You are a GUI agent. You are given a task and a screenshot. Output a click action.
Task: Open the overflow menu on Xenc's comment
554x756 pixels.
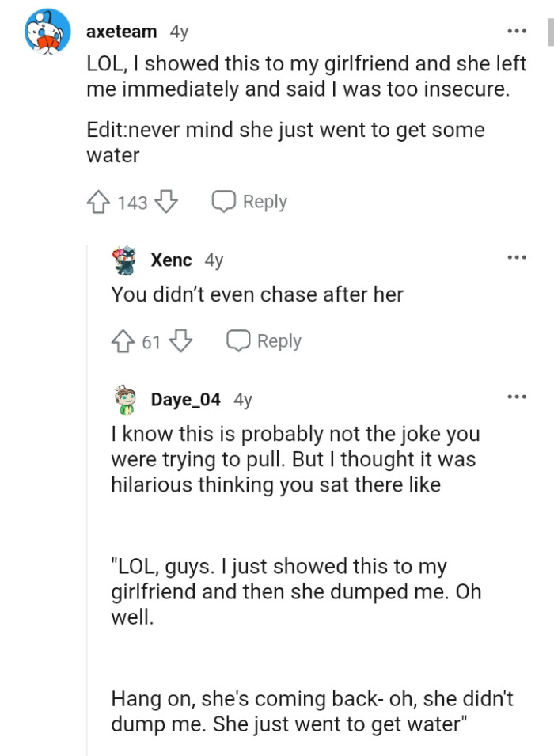coord(516,256)
